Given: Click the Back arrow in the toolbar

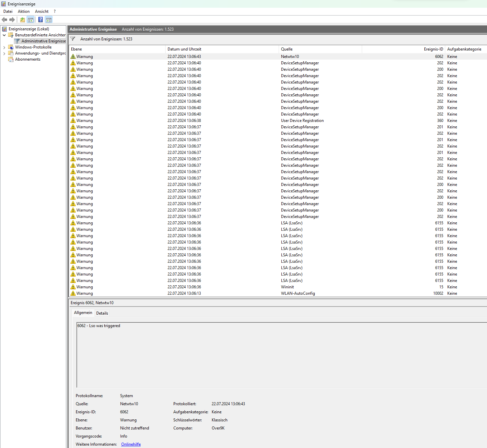Looking at the screenshot, I should pyautogui.click(x=4, y=20).
